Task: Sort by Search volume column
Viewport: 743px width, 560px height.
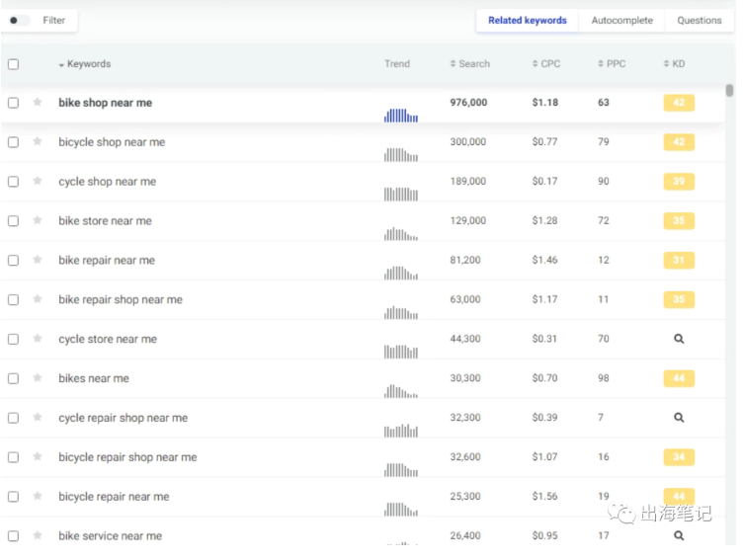Action: click(470, 63)
